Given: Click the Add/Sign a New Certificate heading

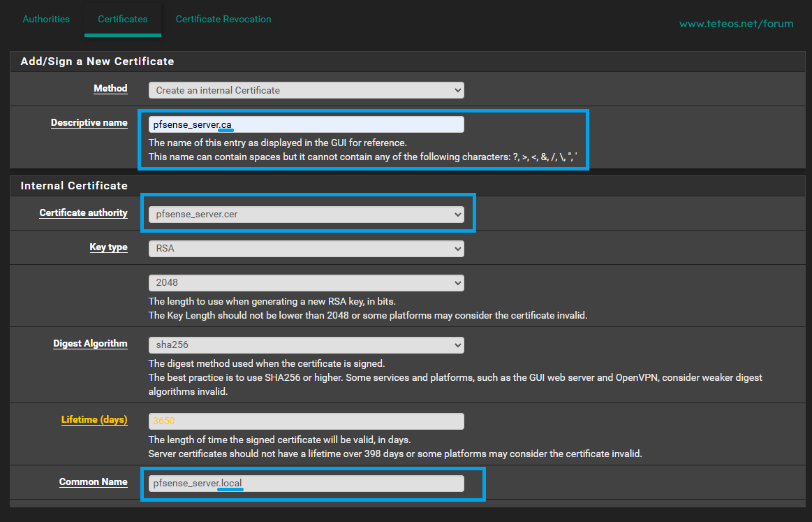Looking at the screenshot, I should 97,61.
